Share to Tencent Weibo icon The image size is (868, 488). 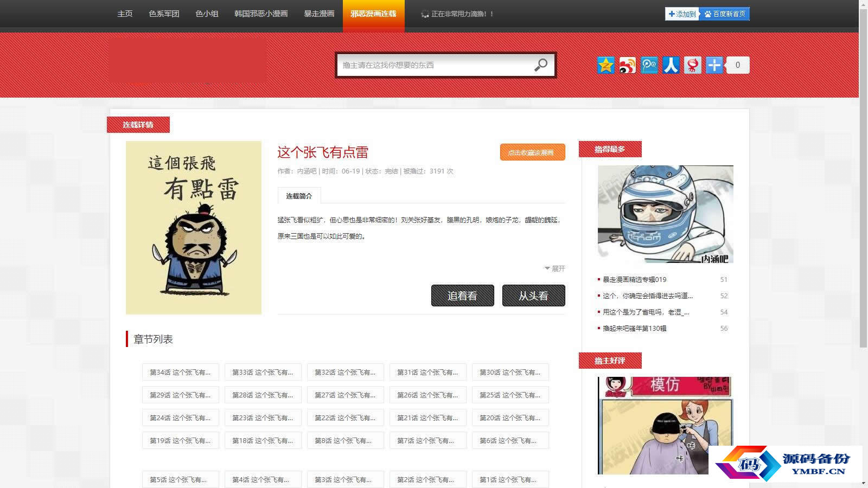[649, 65]
